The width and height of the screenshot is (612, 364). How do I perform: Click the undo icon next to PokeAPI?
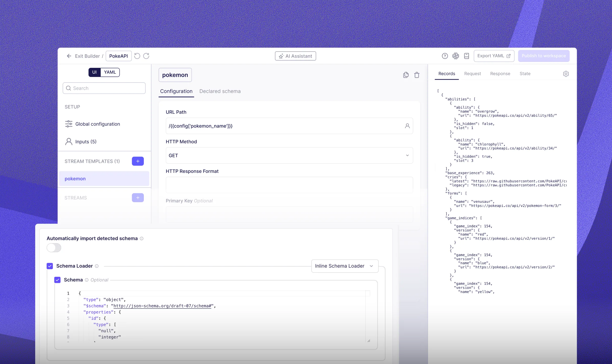137,56
